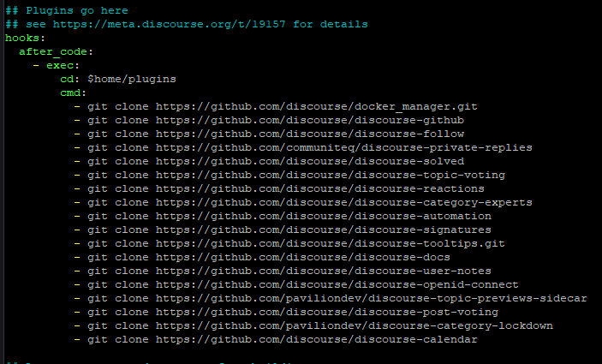
Task: Click the discourse-calendar clone line
Action: pos(276,339)
